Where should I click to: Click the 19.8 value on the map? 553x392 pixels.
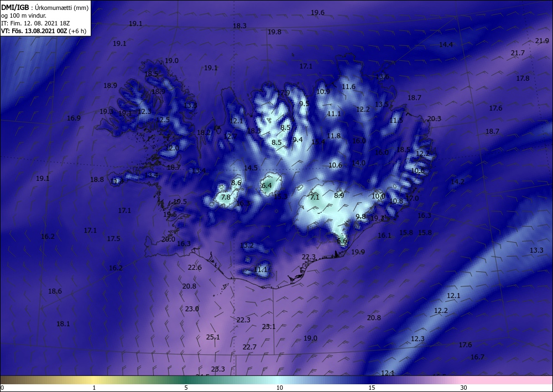274,32
